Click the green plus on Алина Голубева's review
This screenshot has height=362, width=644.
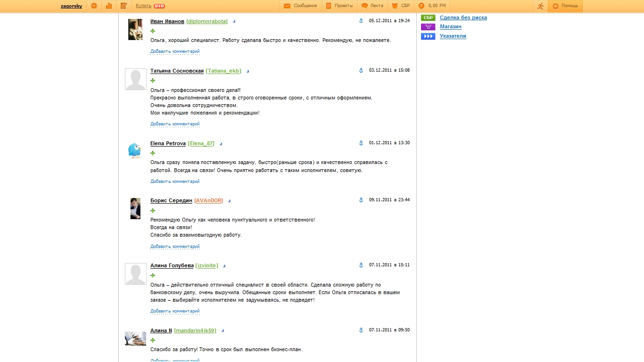pyautogui.click(x=153, y=276)
